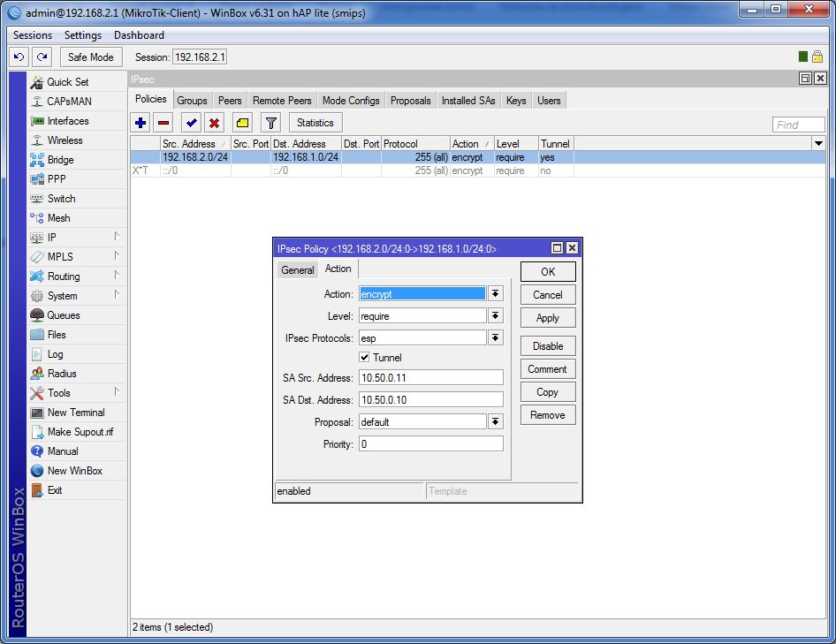Viewport: 836px width, 644px height.
Task: Open the Level dropdown arrow
Action: [x=495, y=316]
